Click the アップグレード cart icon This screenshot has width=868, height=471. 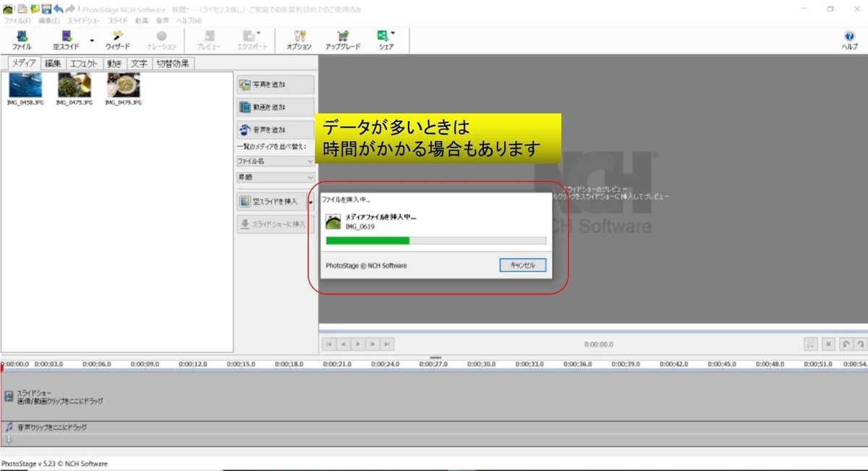[343, 41]
